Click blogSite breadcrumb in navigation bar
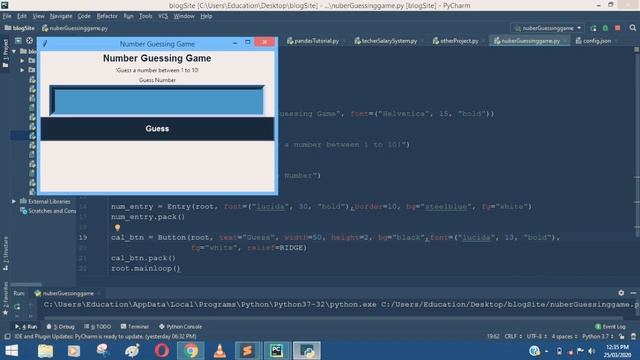Image resolution: width=640 pixels, height=360 pixels. pyautogui.click(x=20, y=28)
